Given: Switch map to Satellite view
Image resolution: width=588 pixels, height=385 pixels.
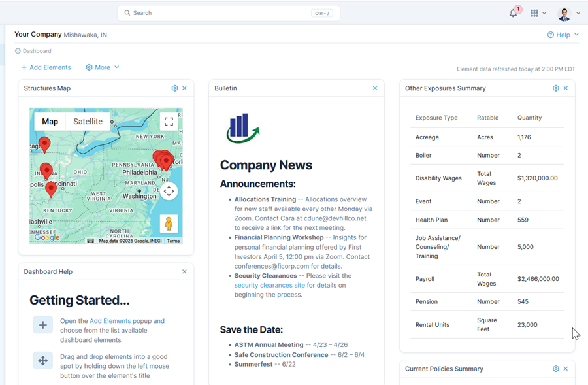Looking at the screenshot, I should coord(88,122).
